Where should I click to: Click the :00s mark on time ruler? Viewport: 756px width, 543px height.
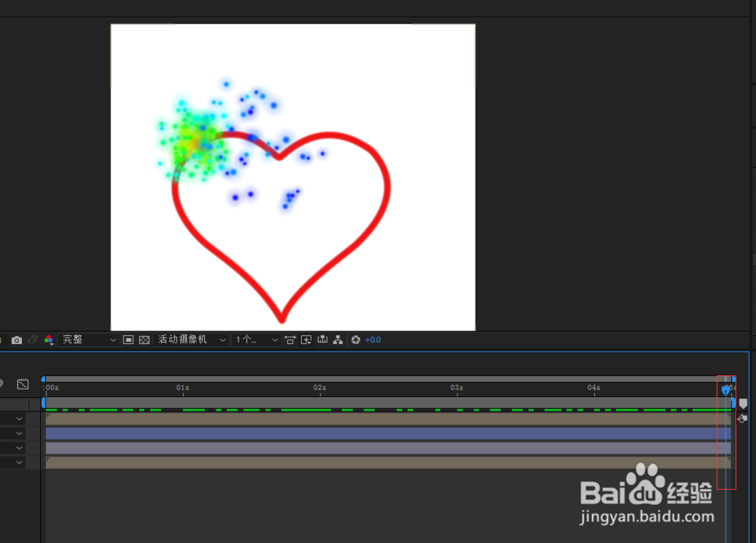[x=51, y=388]
